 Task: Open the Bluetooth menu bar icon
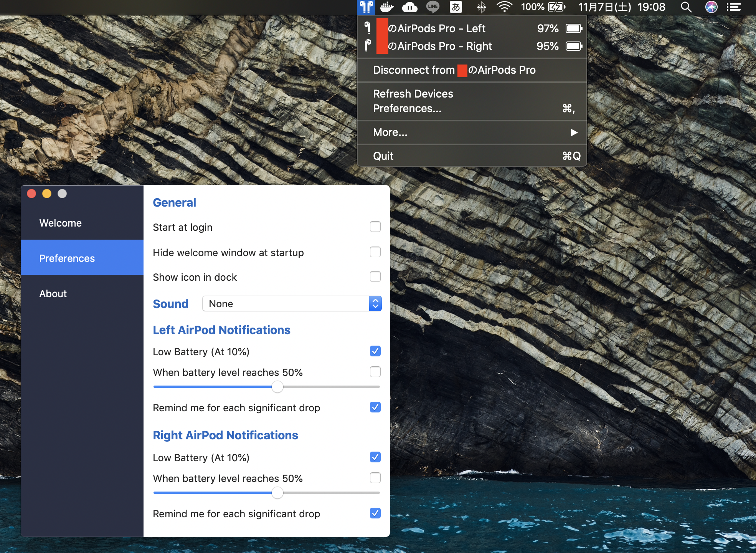(481, 7)
